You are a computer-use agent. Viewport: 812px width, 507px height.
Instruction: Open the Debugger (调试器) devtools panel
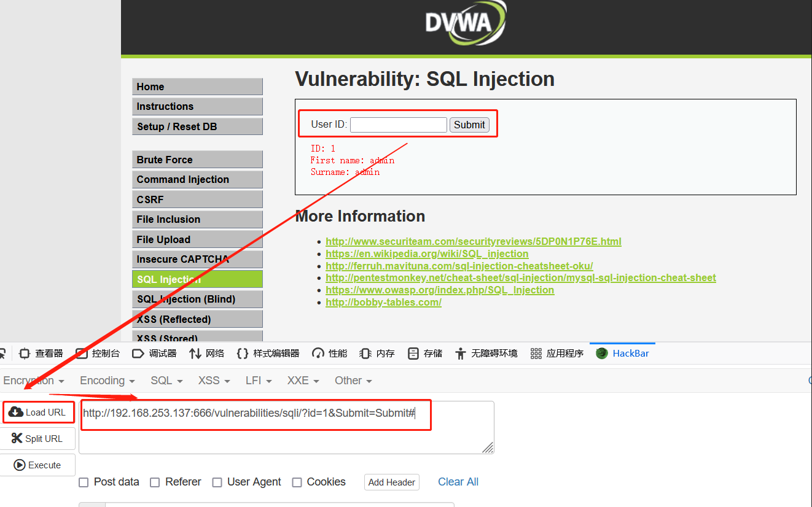click(155, 354)
